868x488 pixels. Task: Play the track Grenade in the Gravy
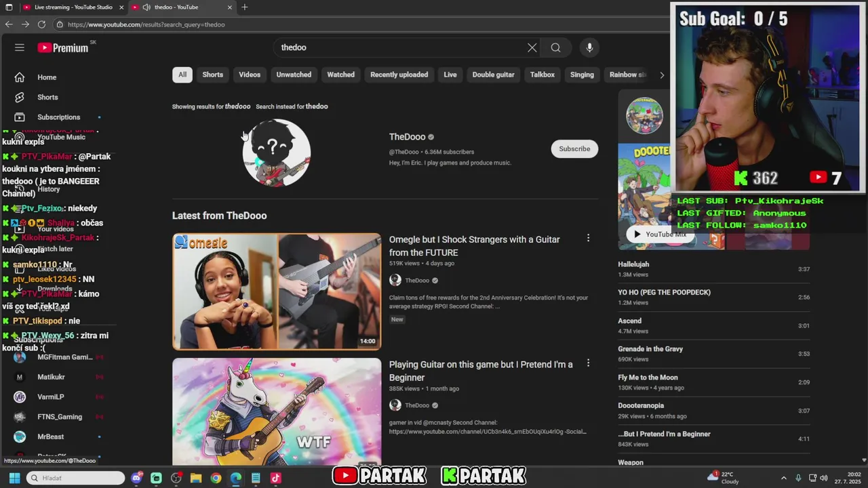point(713,354)
